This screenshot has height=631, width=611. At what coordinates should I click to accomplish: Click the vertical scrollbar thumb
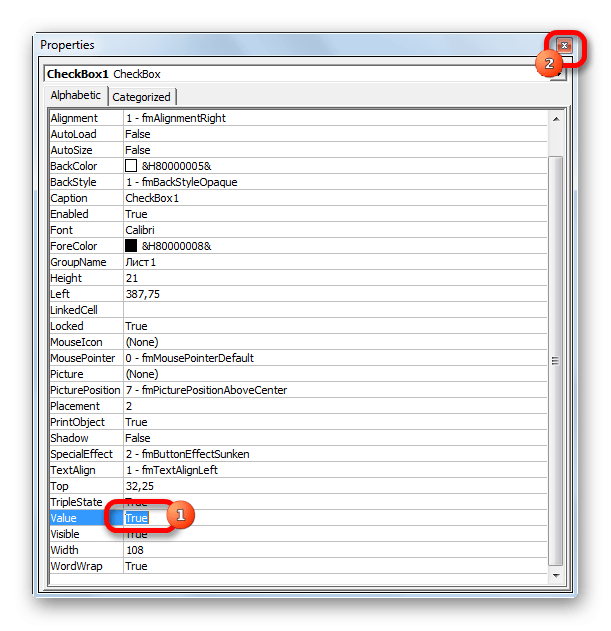[556, 361]
